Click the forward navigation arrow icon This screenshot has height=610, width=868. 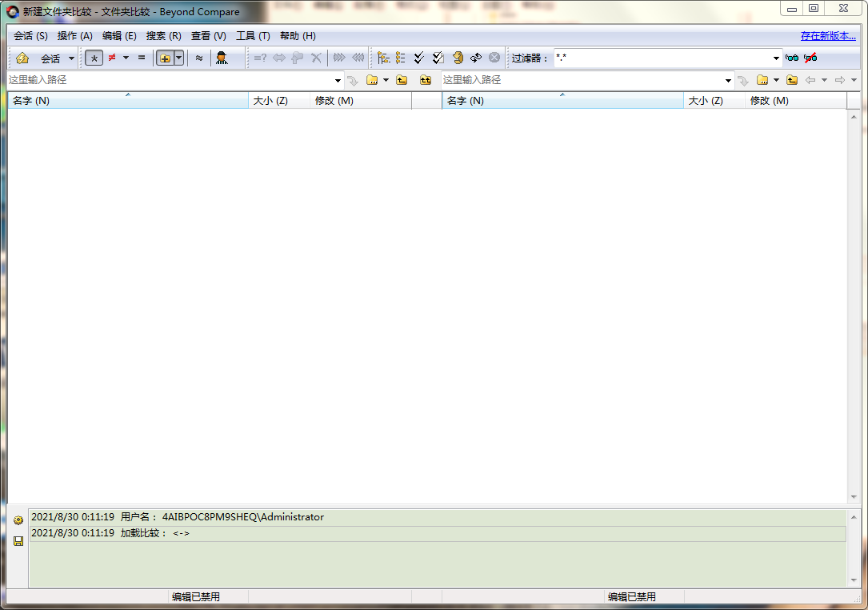pos(840,80)
